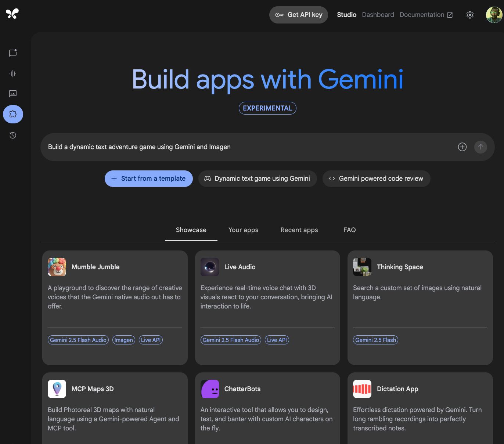504x444 pixels.
Task: Click Start from a template button
Action: [149, 178]
